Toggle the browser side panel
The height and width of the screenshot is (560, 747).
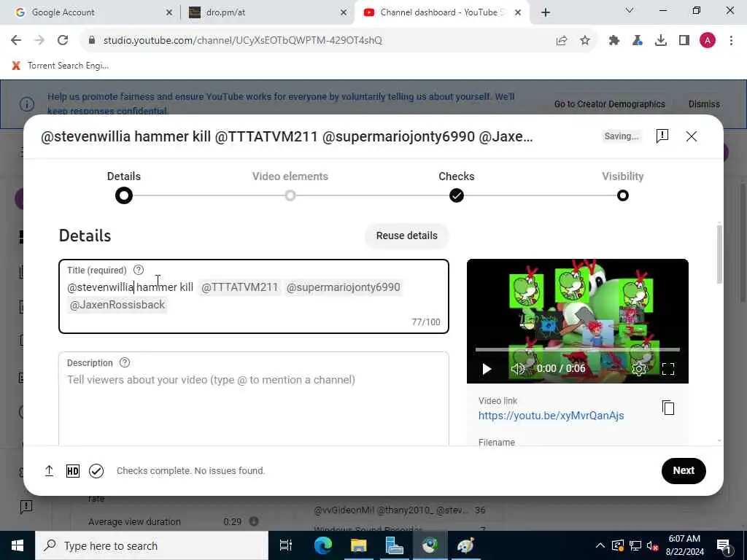[x=684, y=41]
